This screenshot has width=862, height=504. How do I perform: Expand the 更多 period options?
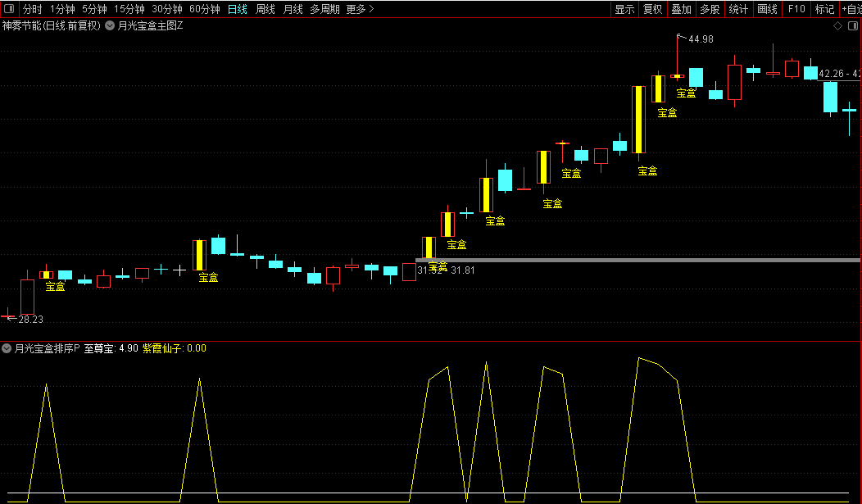pyautogui.click(x=360, y=9)
